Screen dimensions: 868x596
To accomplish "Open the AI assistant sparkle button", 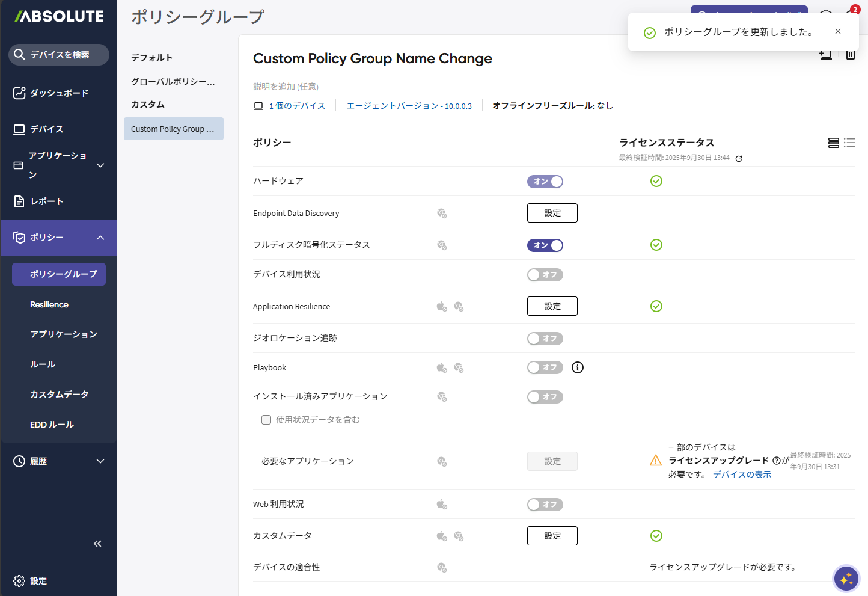I will coord(846,579).
